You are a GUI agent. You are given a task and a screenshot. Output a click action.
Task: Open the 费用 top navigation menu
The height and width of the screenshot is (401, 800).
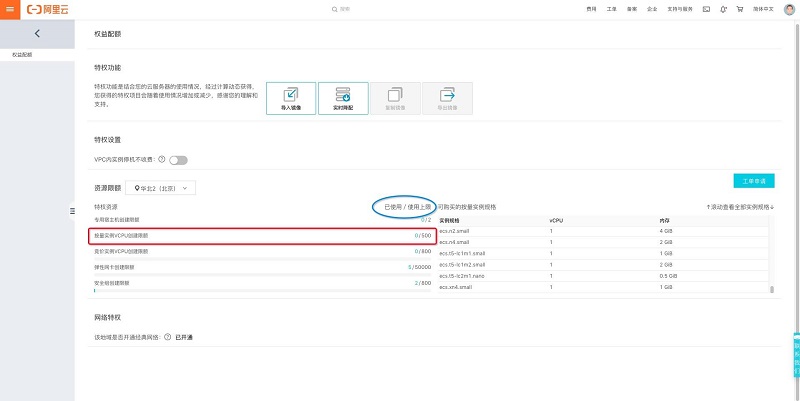coord(591,9)
